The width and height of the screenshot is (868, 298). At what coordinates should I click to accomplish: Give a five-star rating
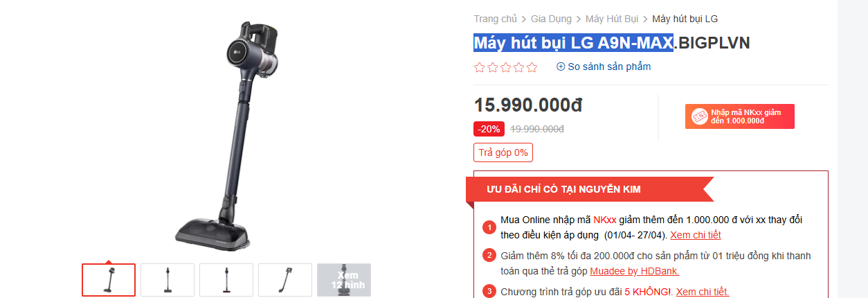click(x=532, y=67)
